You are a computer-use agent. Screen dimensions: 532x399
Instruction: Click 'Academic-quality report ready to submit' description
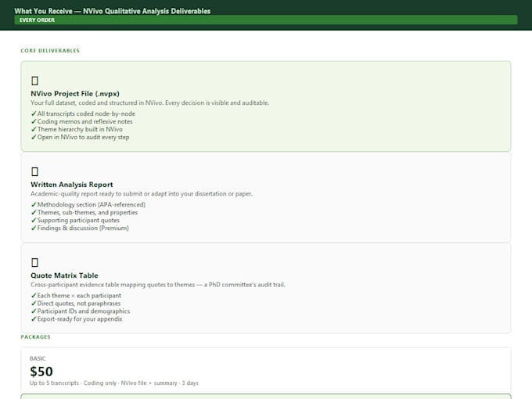click(142, 194)
